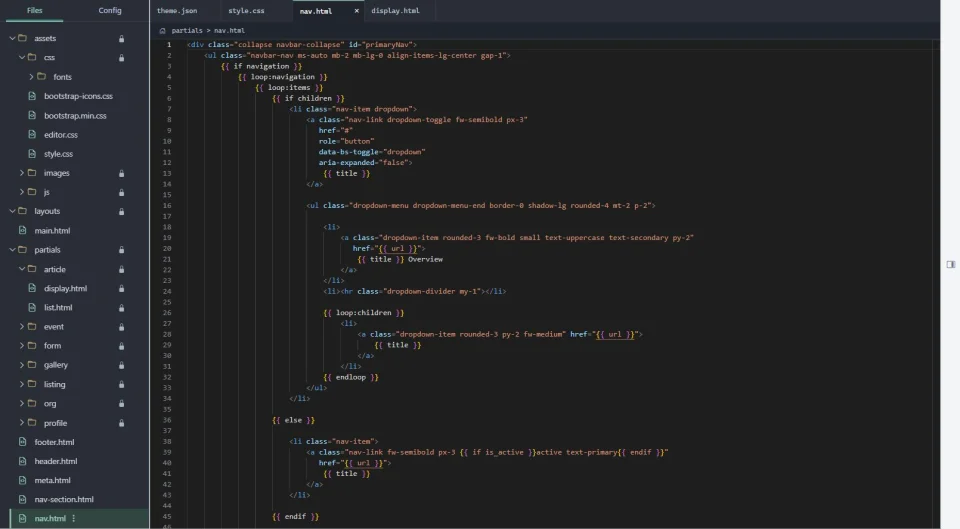Click the lock icon on images folder
Screen dimensions: 960x529
point(121,173)
